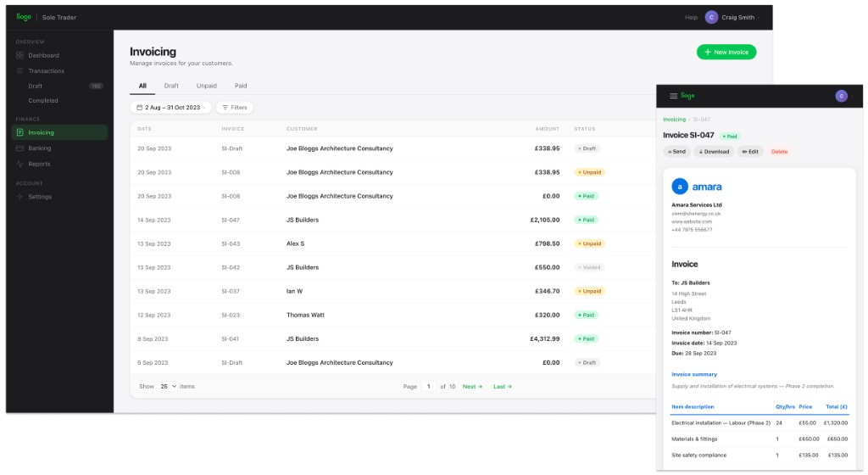Expand Craig Smith account menu arrow
868x475 pixels.
pos(759,18)
